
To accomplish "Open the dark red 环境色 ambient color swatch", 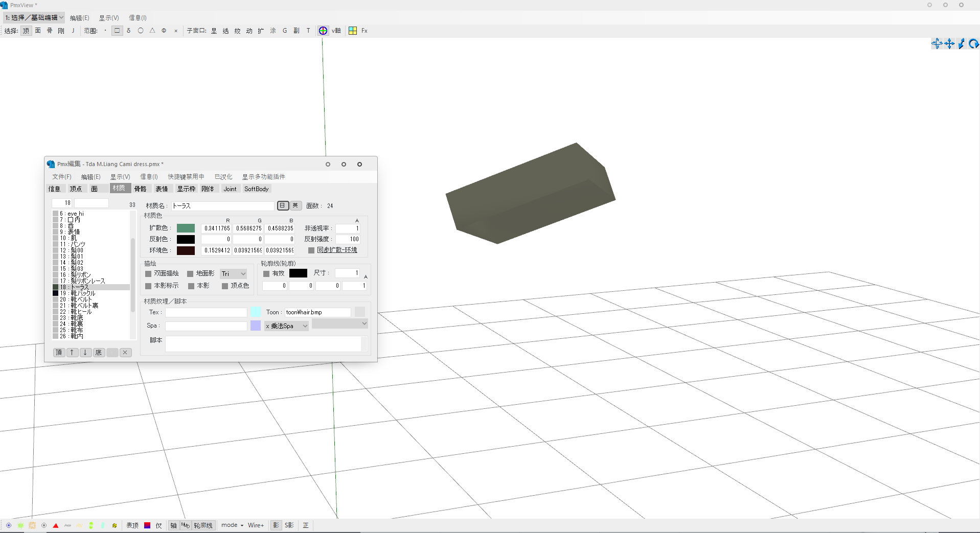I will 186,250.
